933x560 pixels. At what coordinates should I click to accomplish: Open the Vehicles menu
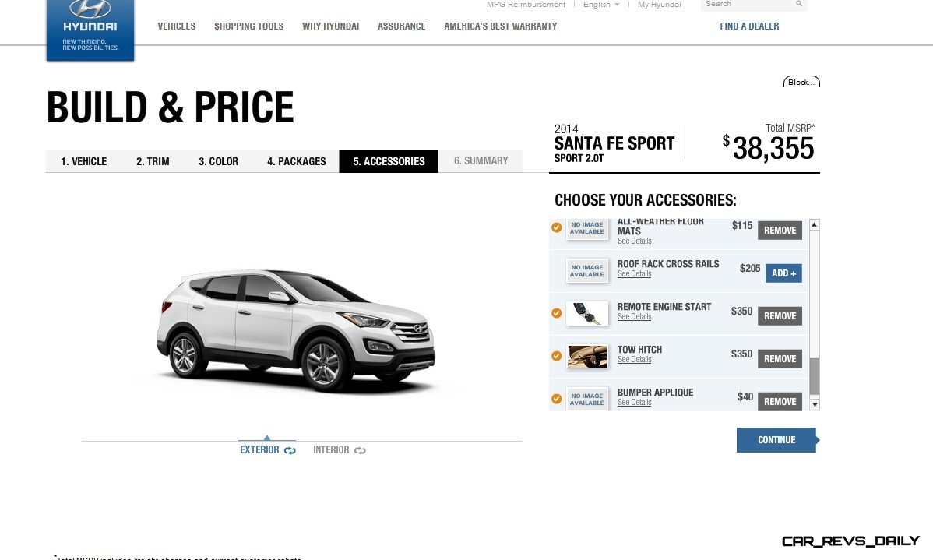(177, 26)
